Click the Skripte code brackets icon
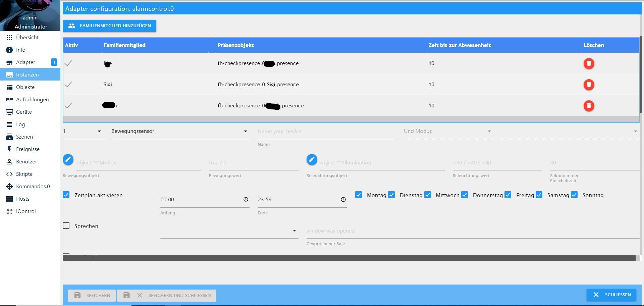 (9, 174)
